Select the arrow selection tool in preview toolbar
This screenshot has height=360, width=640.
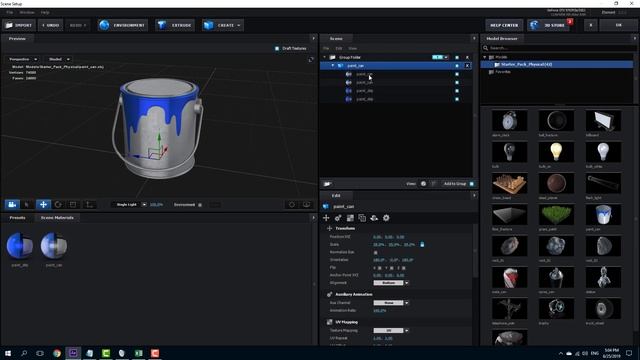pyautogui.click(x=27, y=204)
